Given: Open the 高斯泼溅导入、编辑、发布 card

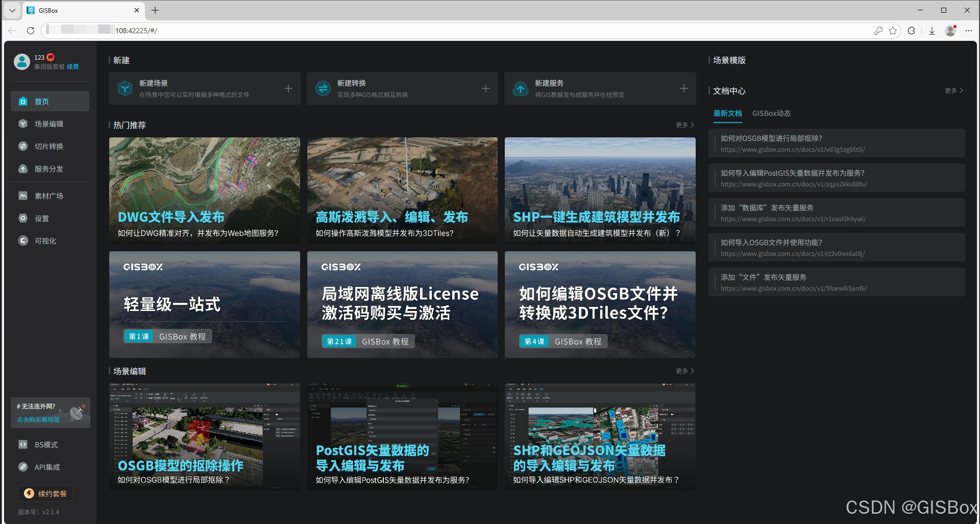Looking at the screenshot, I should point(402,190).
